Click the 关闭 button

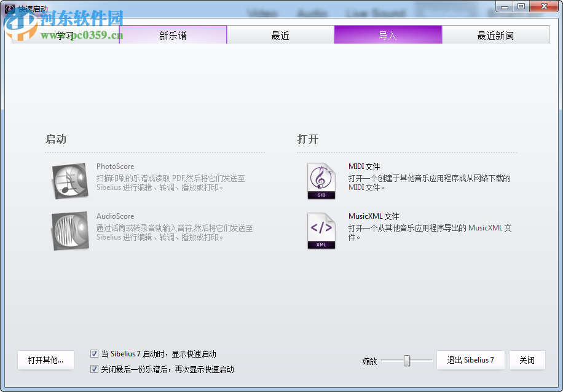click(527, 360)
